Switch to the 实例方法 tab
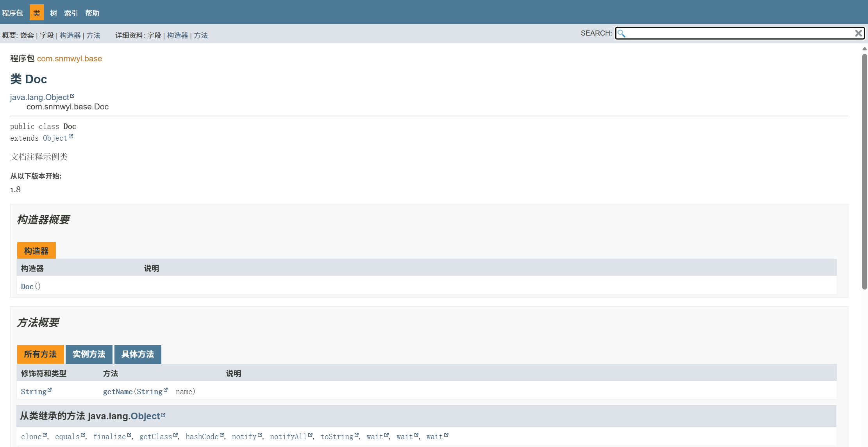Screen dimensions: 868x447 click(89, 354)
